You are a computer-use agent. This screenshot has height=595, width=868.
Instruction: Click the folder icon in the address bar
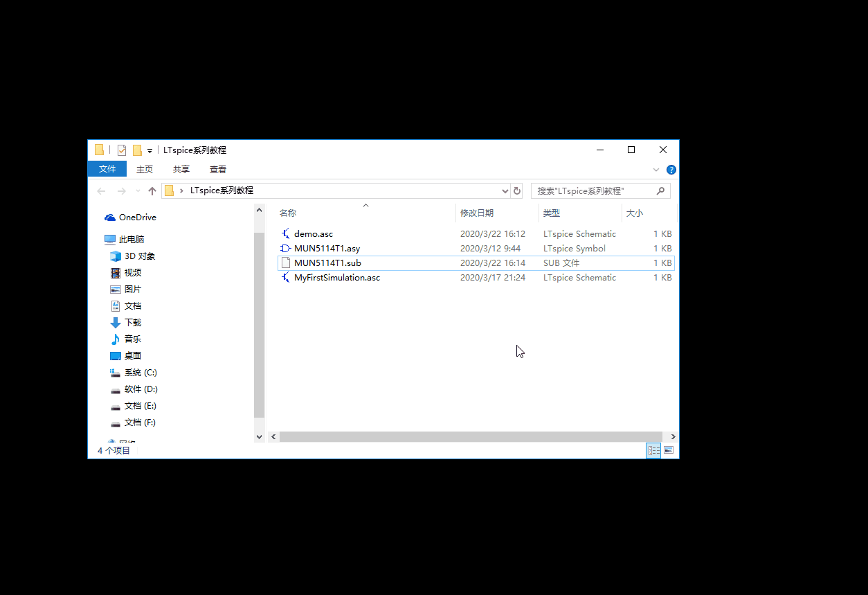(x=169, y=190)
